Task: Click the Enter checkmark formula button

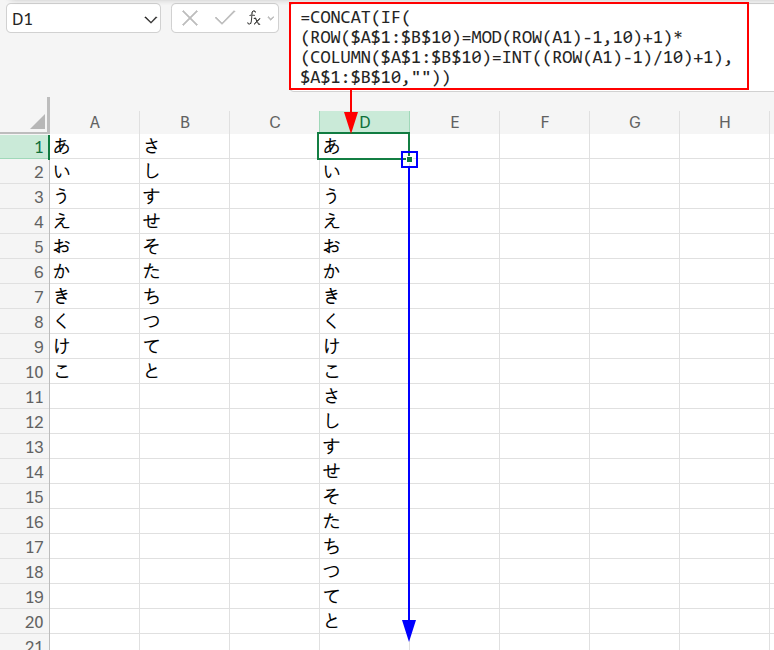Action: [x=225, y=19]
